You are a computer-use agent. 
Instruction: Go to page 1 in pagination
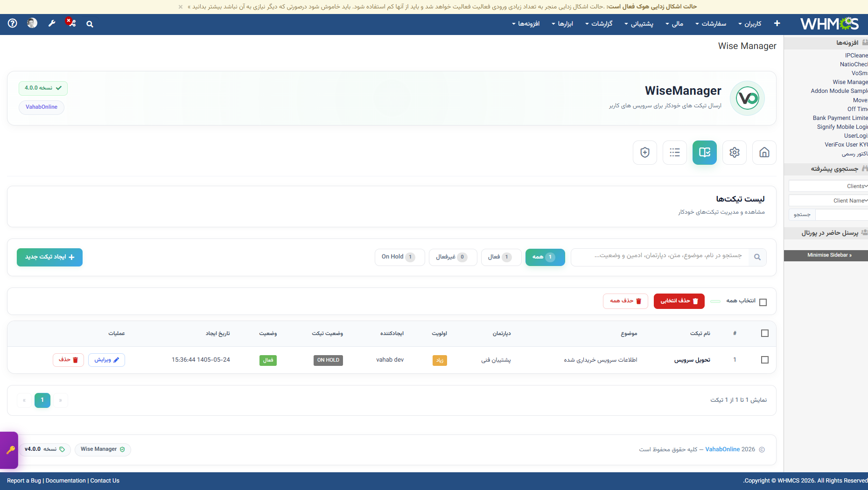coord(42,400)
